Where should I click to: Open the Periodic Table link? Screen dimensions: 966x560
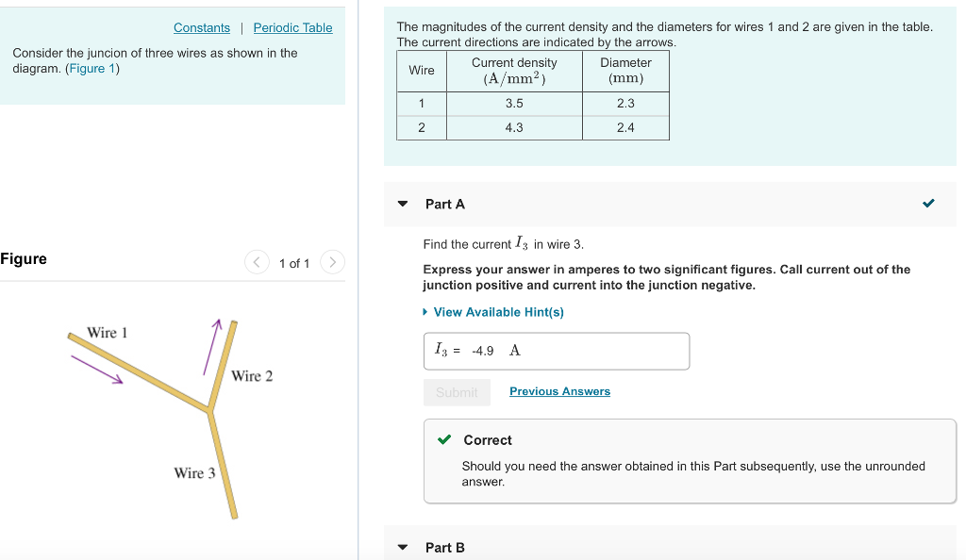pyautogui.click(x=292, y=27)
